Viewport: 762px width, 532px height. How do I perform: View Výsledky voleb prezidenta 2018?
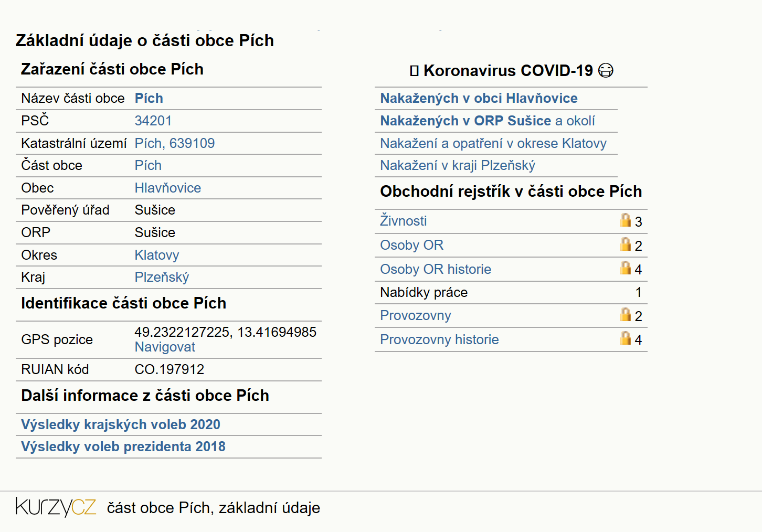coord(123,446)
